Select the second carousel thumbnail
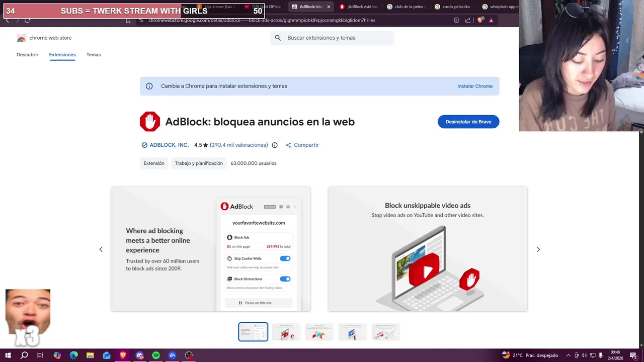 click(286, 332)
